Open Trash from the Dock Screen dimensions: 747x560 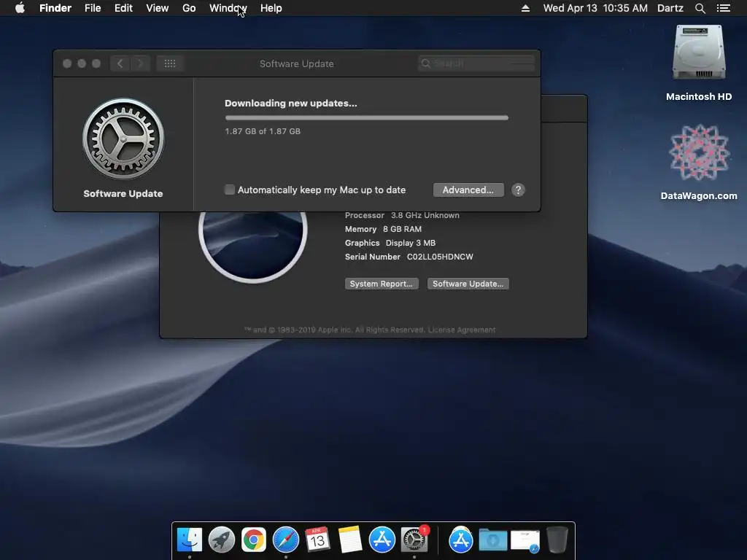coord(557,540)
